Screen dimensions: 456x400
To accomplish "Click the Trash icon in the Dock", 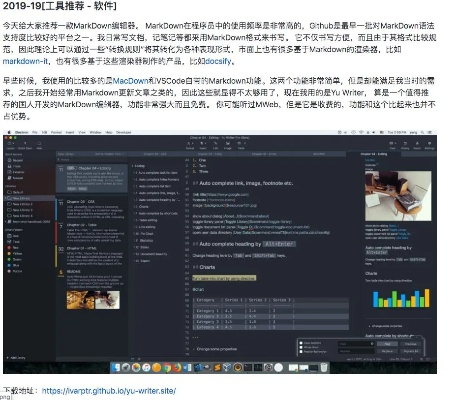I will (324, 367).
